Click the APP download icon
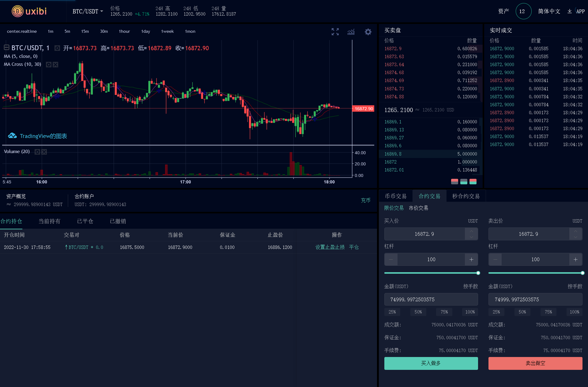This screenshot has width=588, height=387. point(570,11)
